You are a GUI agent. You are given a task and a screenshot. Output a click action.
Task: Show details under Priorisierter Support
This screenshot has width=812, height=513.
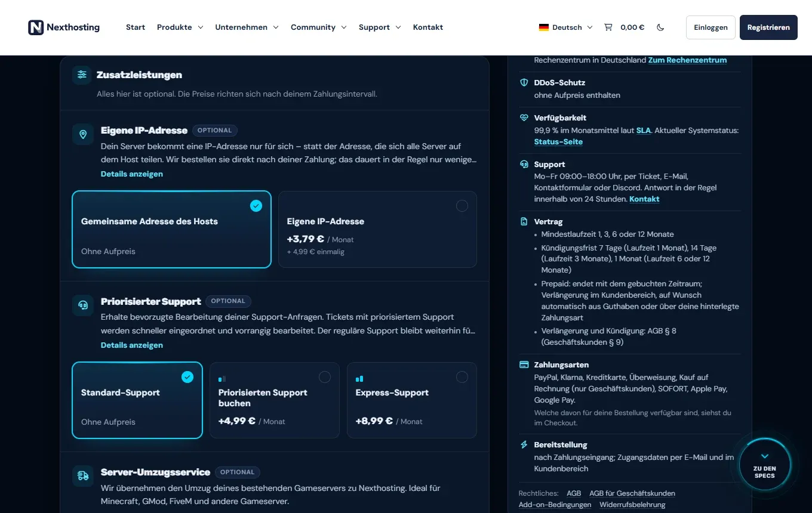point(132,345)
